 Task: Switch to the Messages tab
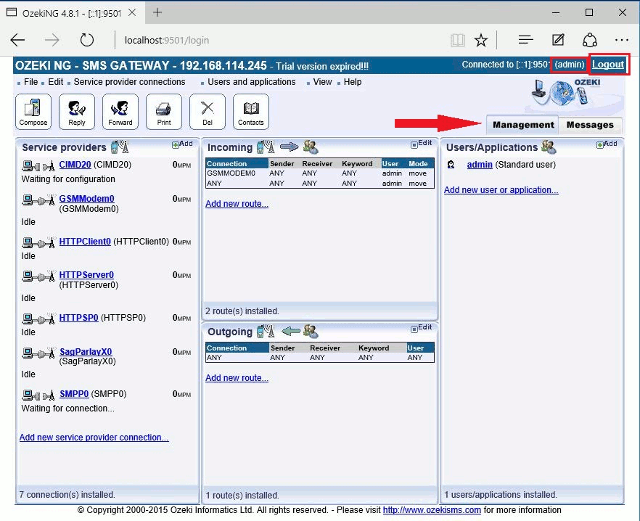pos(589,125)
